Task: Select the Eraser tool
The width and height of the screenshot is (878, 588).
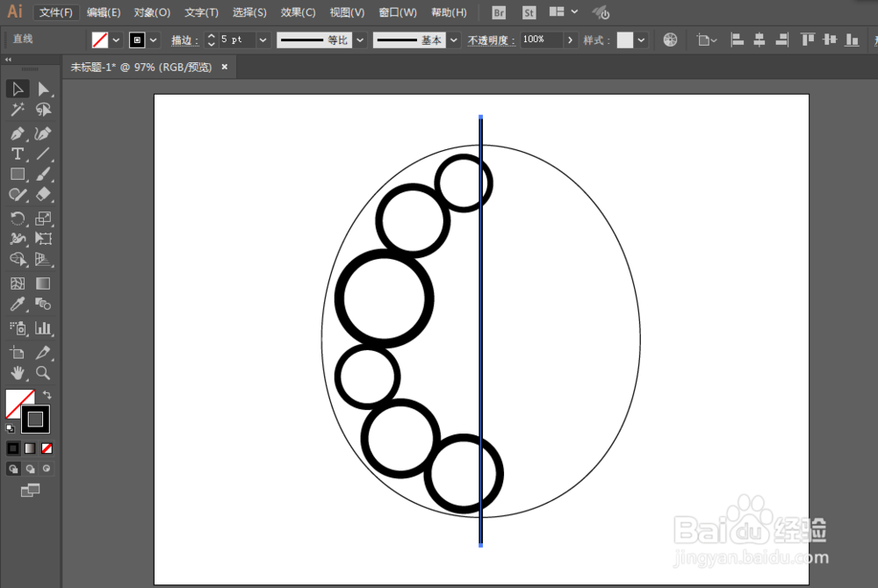Action: click(43, 195)
